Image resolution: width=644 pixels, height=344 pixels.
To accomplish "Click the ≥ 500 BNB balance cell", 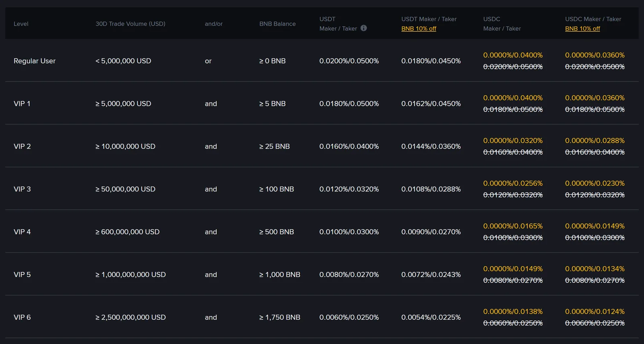I will pos(277,232).
